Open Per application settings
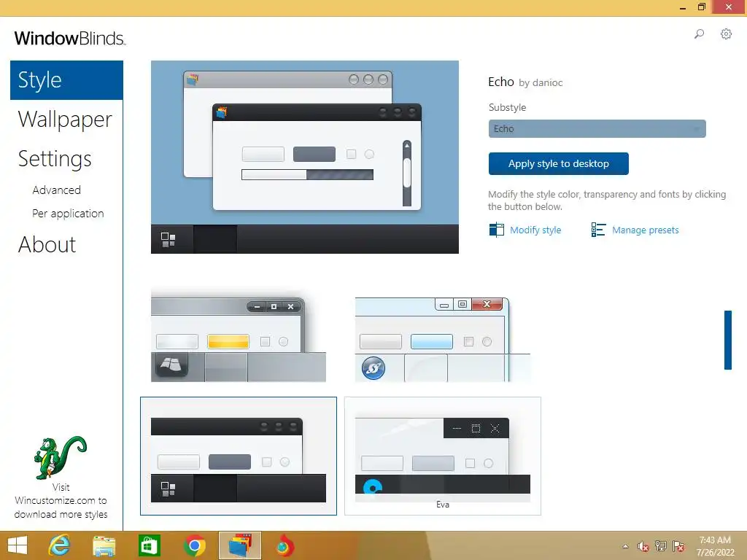This screenshot has height=560, width=747. point(68,214)
